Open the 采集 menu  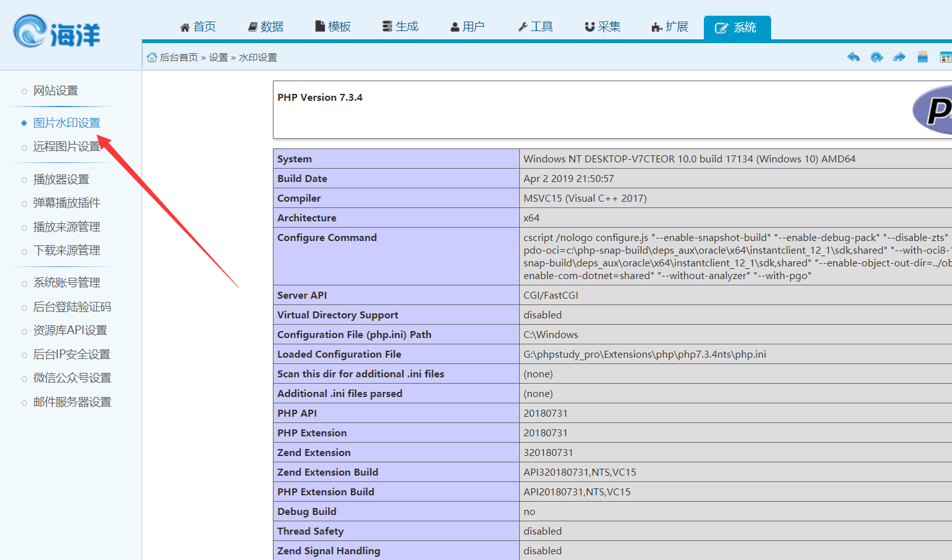click(601, 26)
